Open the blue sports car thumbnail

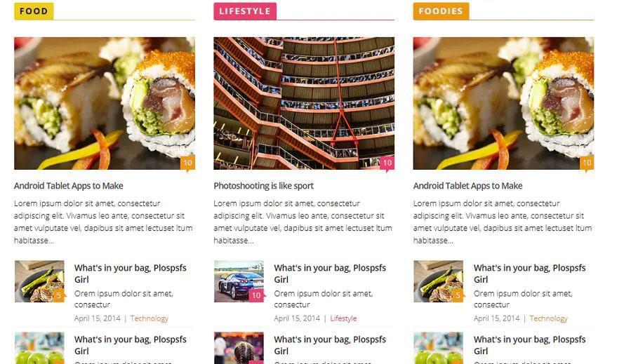click(239, 281)
